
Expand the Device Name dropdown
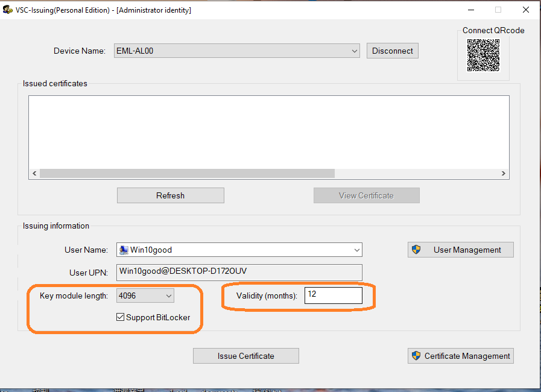point(355,51)
